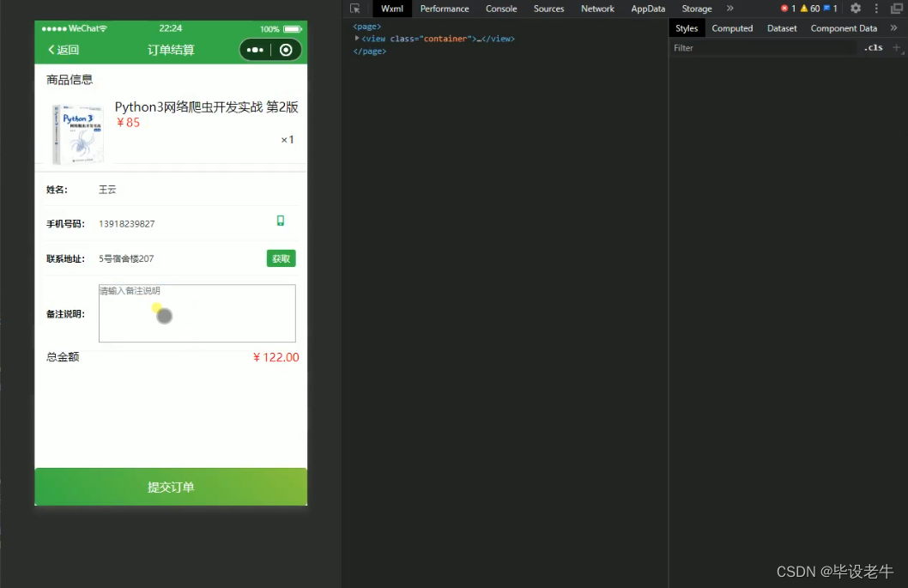The width and height of the screenshot is (908, 588).
Task: Click the green phone verification icon beside 手机号码
Action: (280, 221)
